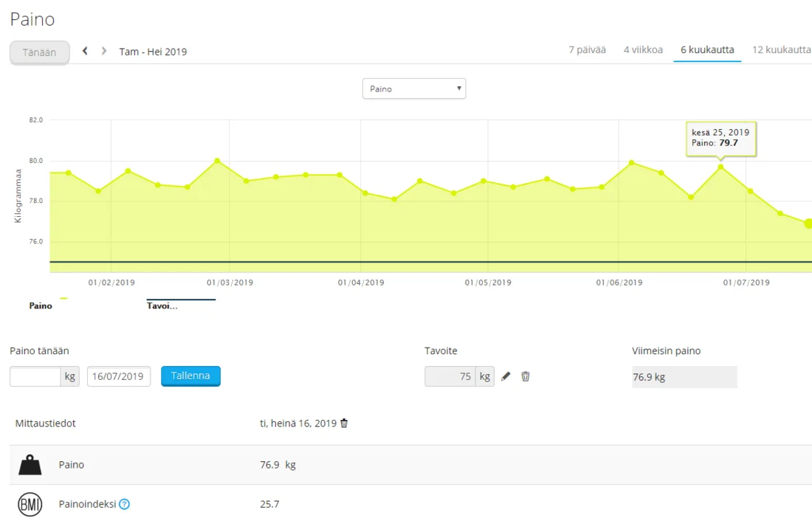The height and width of the screenshot is (529, 812).
Task: Focus the weight kg input field
Action: click(x=35, y=376)
